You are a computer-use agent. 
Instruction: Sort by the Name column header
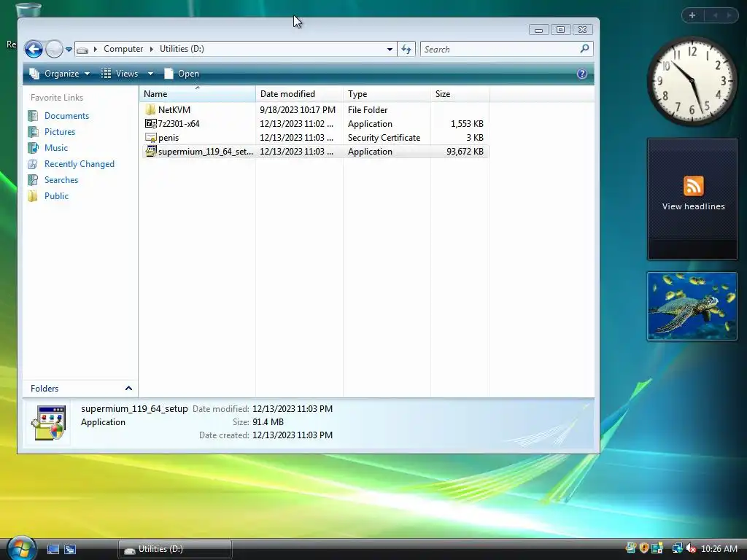[198, 94]
